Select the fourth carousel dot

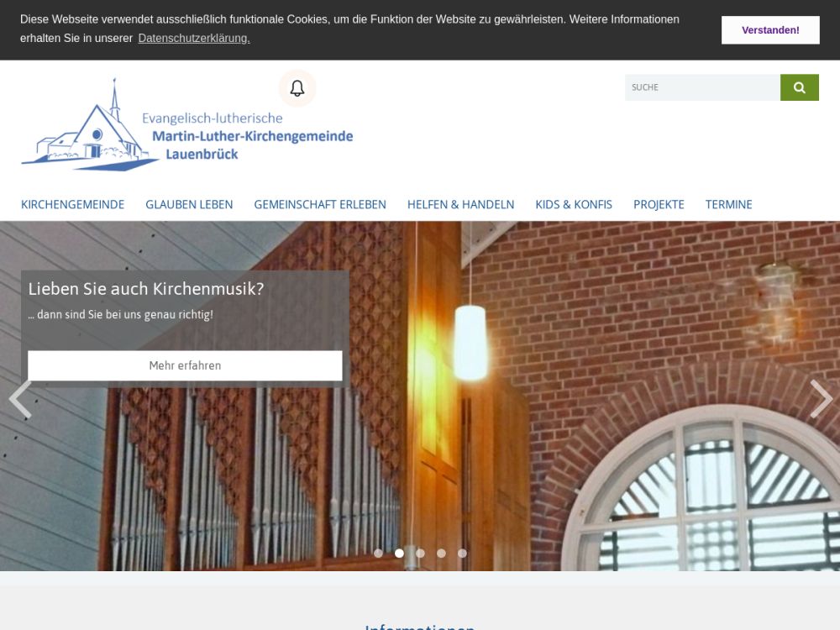point(441,553)
